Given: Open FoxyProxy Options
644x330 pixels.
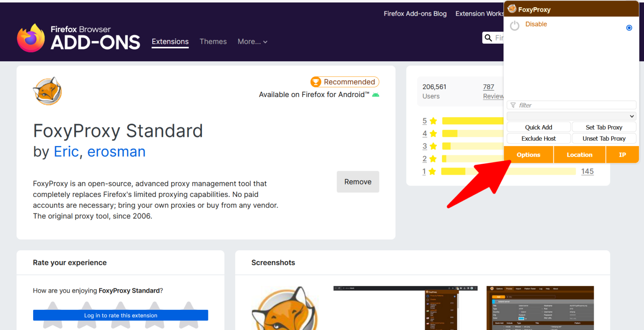Looking at the screenshot, I should point(528,155).
